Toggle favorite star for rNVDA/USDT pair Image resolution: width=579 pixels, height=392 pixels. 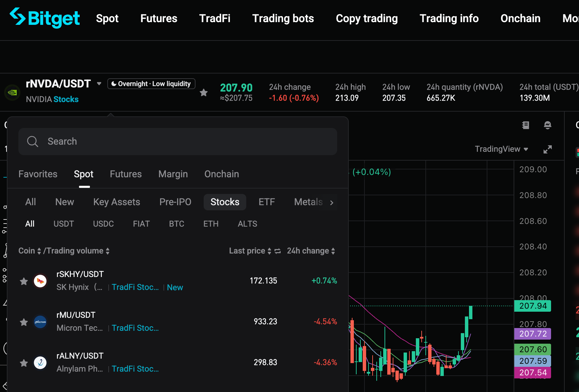click(204, 93)
